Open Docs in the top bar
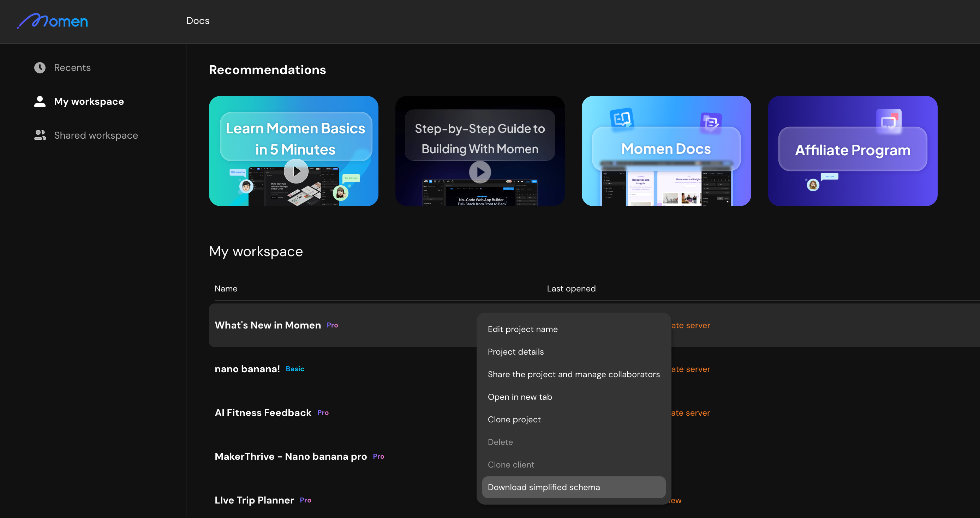This screenshot has width=980, height=518. point(198,21)
